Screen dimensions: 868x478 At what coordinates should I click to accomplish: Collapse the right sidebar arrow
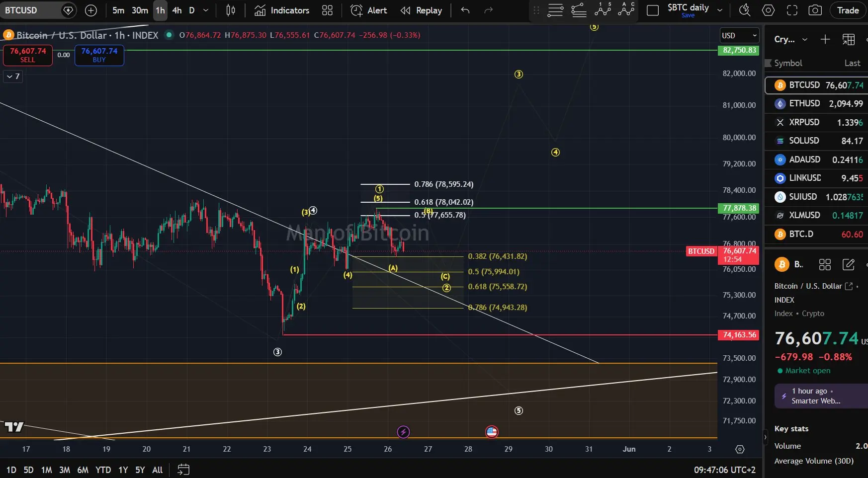765,438
